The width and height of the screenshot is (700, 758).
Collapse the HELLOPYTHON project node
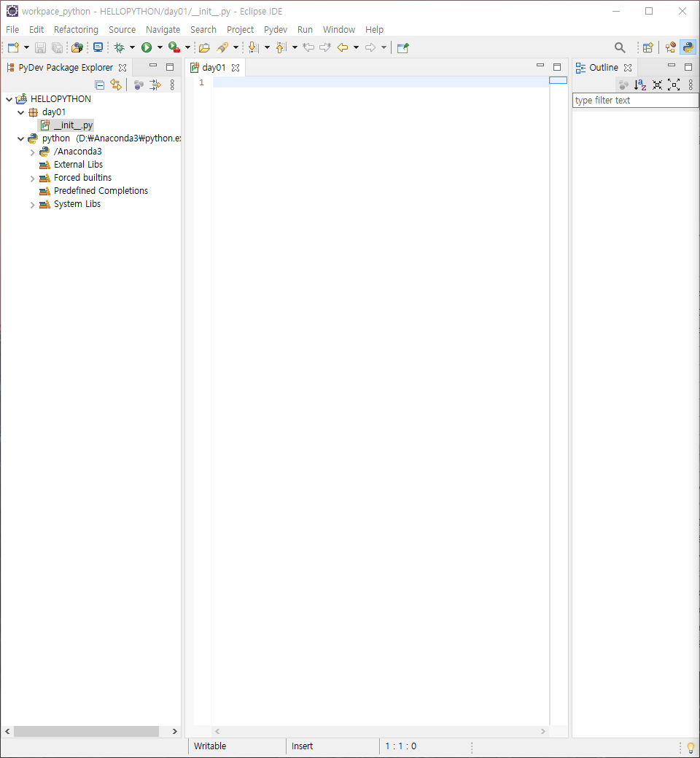(9, 99)
